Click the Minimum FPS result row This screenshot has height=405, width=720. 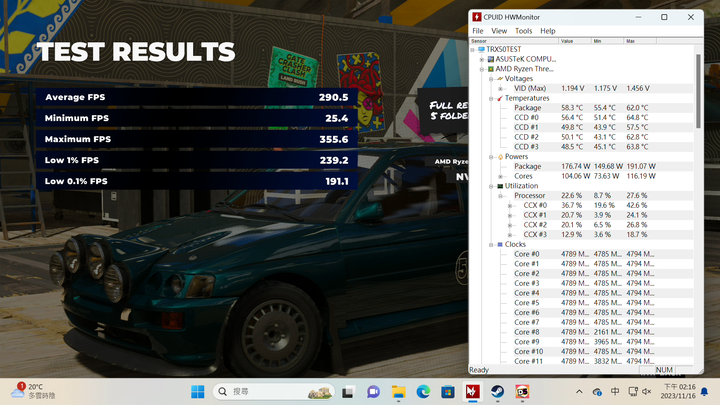(x=197, y=118)
